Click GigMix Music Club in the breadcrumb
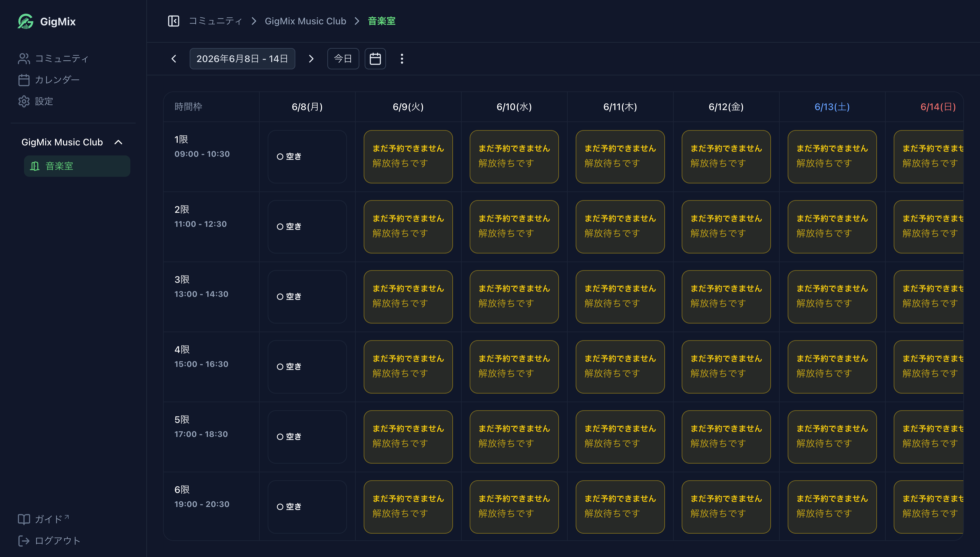The height and width of the screenshot is (557, 980). click(305, 21)
